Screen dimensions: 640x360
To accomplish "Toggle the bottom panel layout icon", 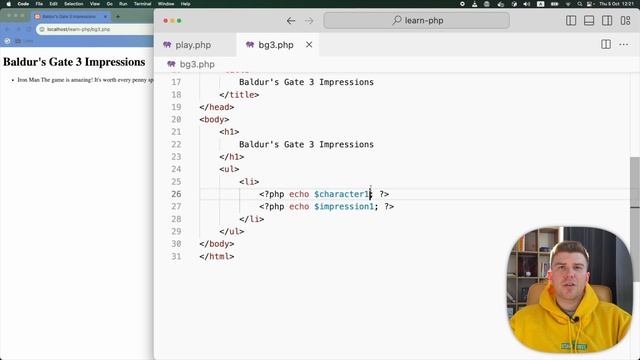I will point(589,20).
